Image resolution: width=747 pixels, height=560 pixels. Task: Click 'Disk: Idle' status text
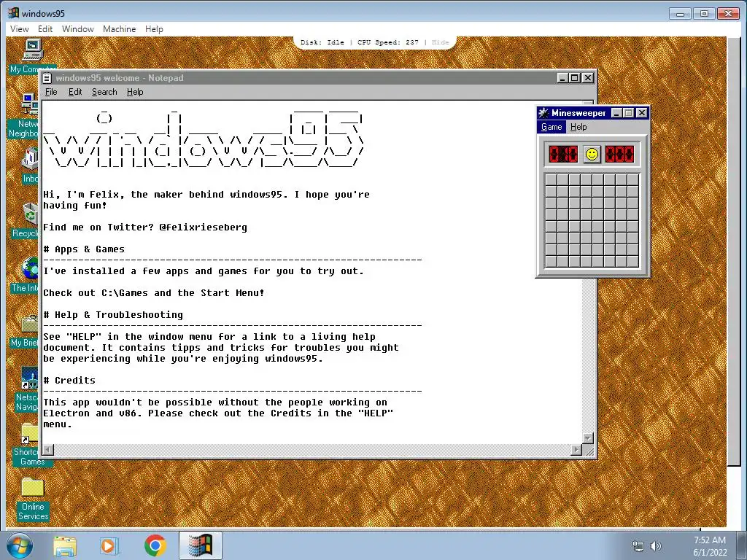pyautogui.click(x=322, y=42)
